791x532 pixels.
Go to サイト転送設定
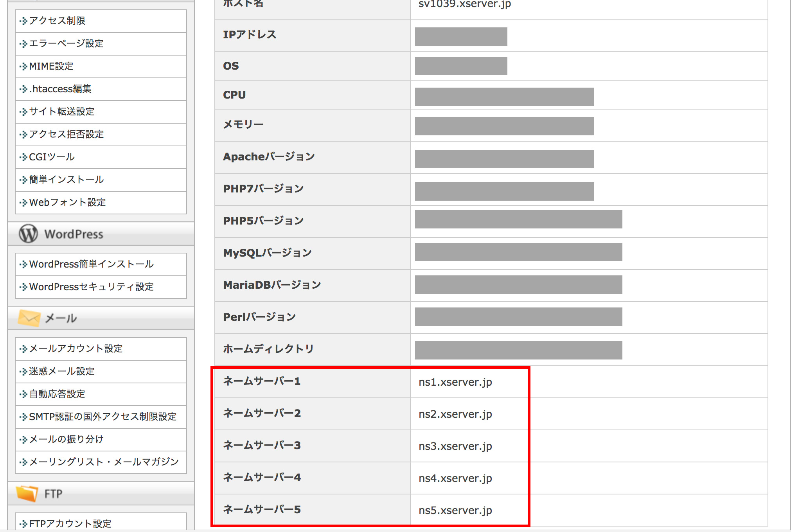point(62,111)
